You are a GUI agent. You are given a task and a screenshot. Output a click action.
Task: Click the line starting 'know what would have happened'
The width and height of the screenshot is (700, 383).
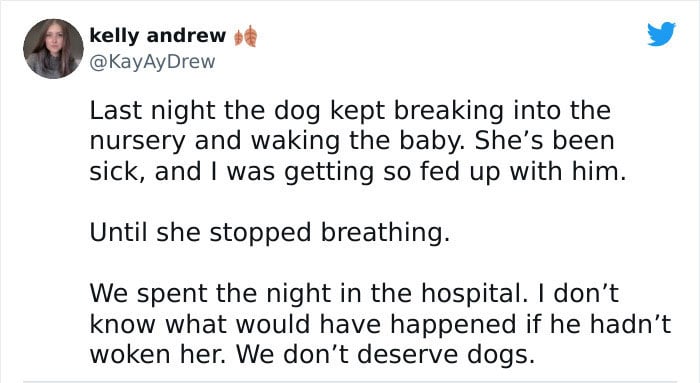pyautogui.click(x=380, y=324)
